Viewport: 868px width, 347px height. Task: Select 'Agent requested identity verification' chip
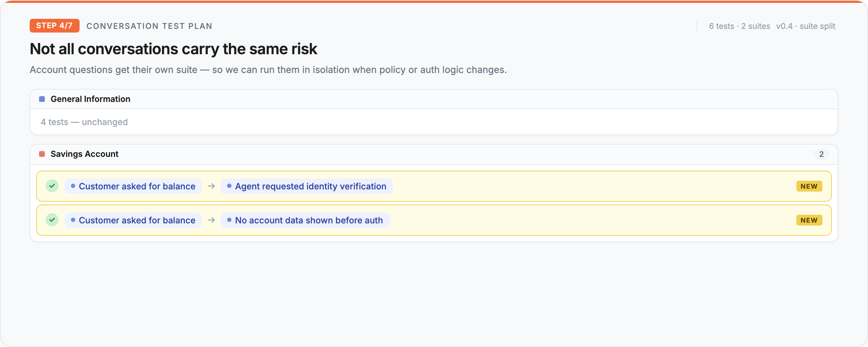click(x=306, y=186)
